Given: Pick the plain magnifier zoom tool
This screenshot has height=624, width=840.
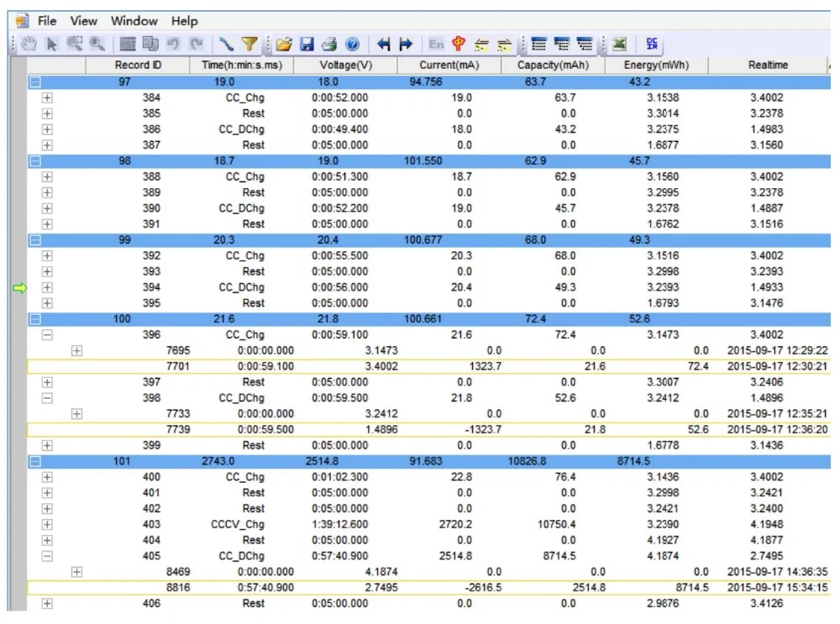Looking at the screenshot, I should [97, 44].
